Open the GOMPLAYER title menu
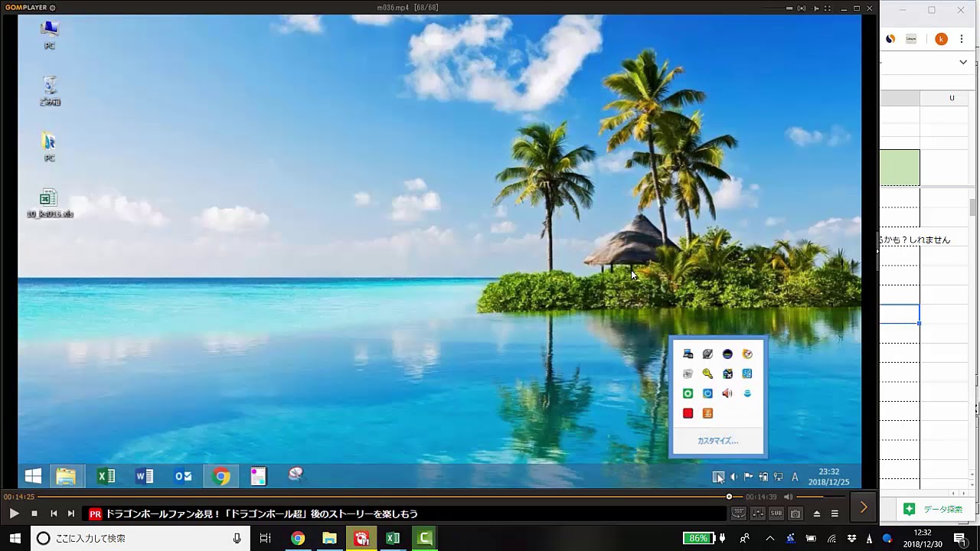This screenshot has width=980, height=551. pyautogui.click(x=31, y=8)
